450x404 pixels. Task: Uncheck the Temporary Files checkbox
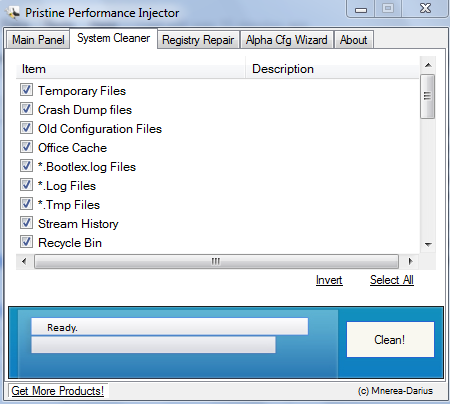pyautogui.click(x=26, y=90)
